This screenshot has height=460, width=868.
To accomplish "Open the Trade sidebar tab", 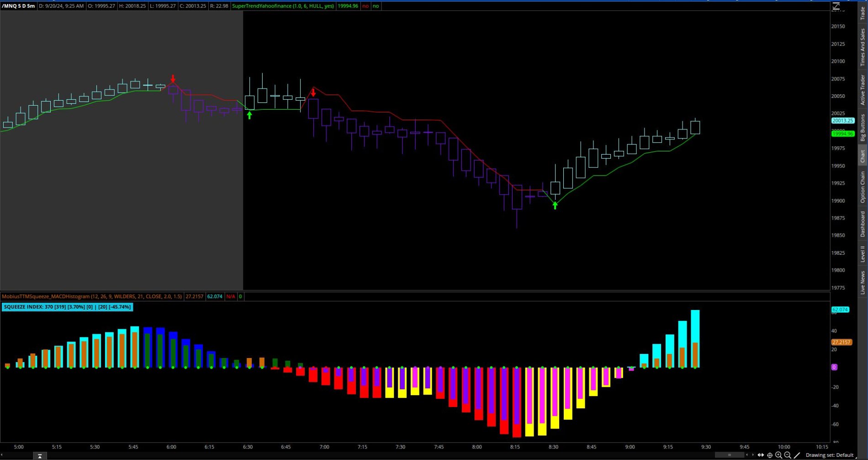I will (x=863, y=13).
